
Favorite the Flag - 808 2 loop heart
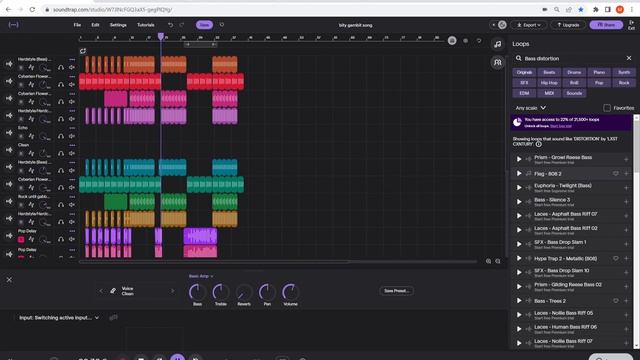616,173
